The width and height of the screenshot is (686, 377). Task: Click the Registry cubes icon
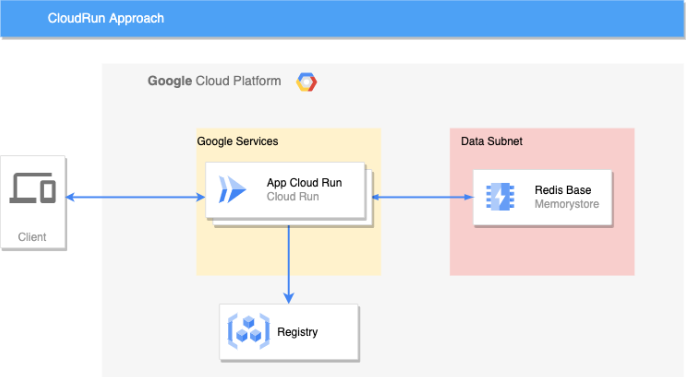pyautogui.click(x=248, y=331)
